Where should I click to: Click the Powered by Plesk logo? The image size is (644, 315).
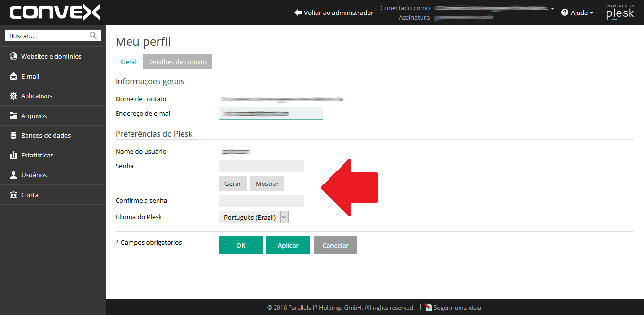(x=620, y=12)
